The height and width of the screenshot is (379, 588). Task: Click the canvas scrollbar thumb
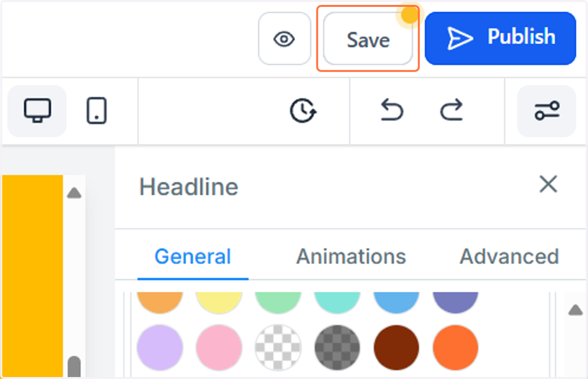point(74,367)
